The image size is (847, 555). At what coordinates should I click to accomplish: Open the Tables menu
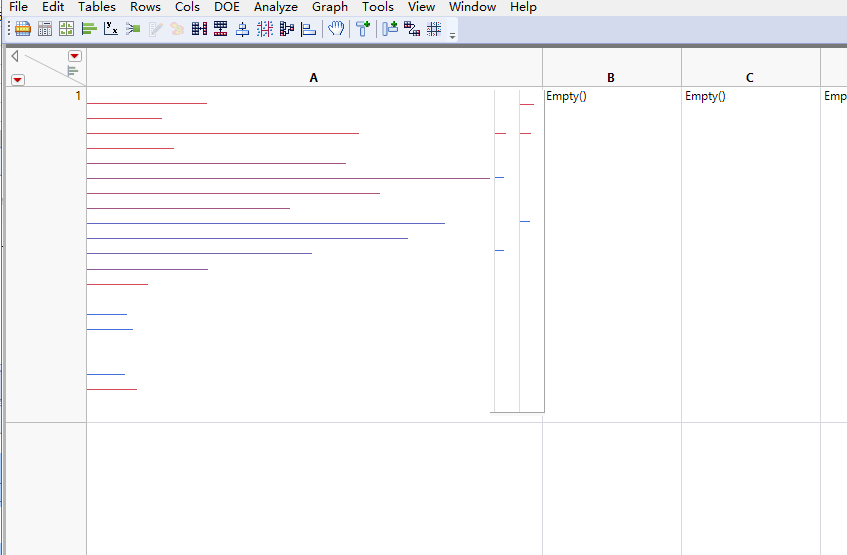[x=97, y=7]
